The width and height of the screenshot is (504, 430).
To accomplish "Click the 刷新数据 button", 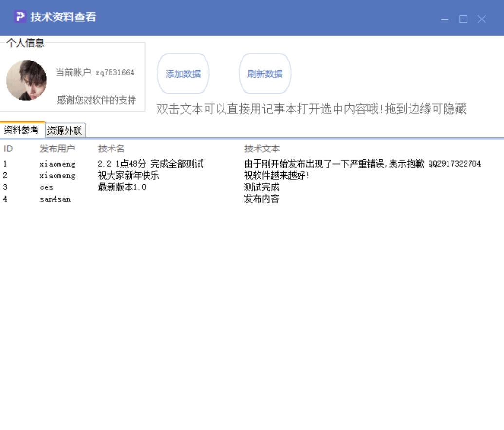I will click(x=265, y=74).
